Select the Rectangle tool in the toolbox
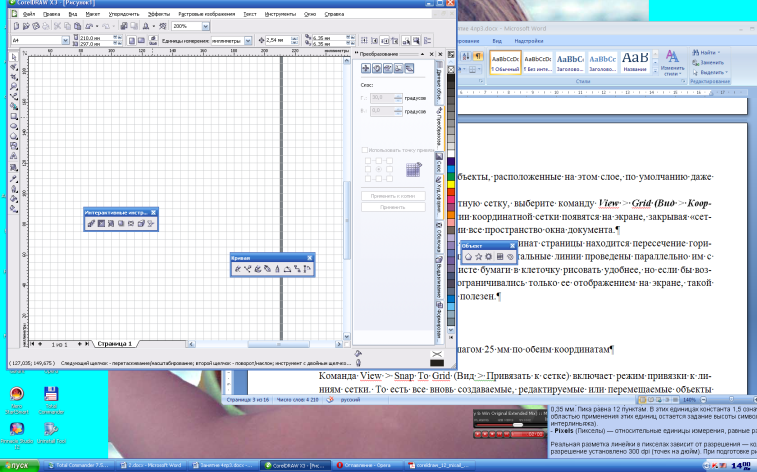Screen dimensions: 757x472 click(14, 116)
